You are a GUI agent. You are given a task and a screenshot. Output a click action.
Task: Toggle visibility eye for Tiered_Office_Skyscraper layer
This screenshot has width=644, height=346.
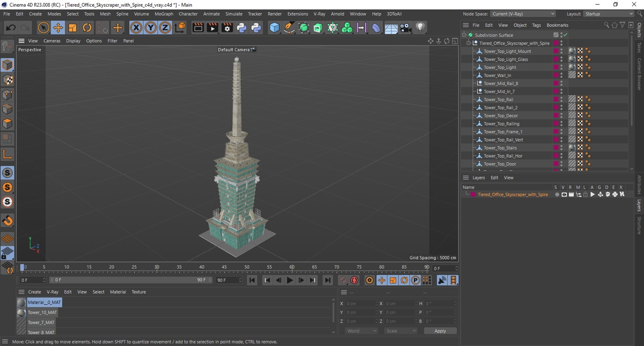pyautogui.click(x=564, y=194)
